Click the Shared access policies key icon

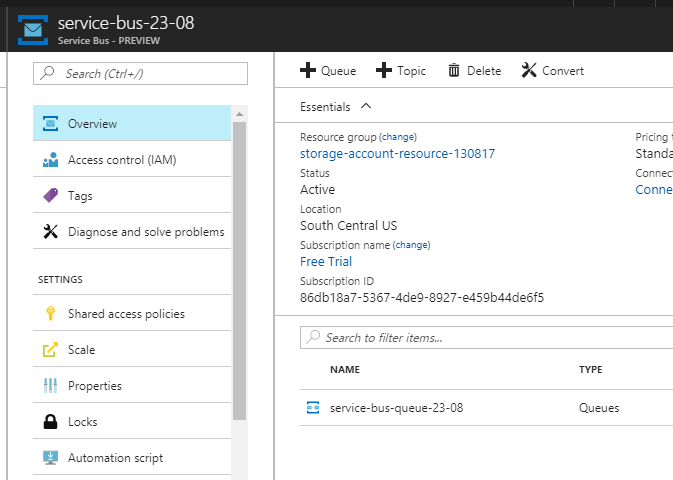click(x=50, y=314)
